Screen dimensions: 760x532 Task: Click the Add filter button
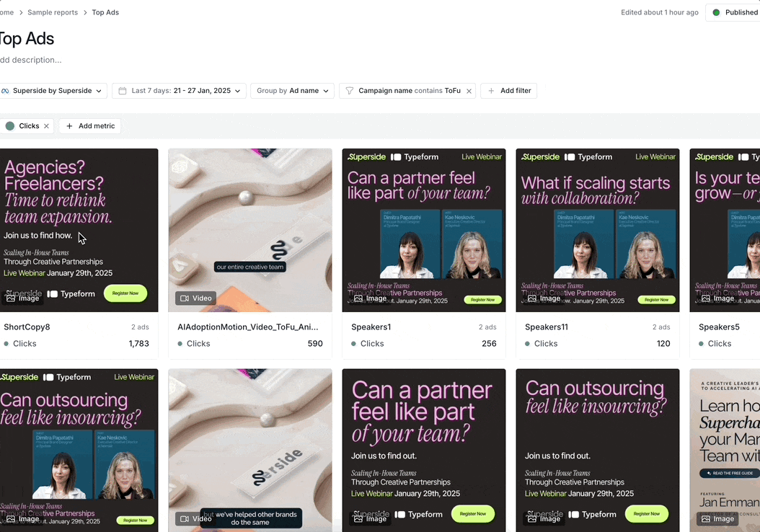[508, 91]
